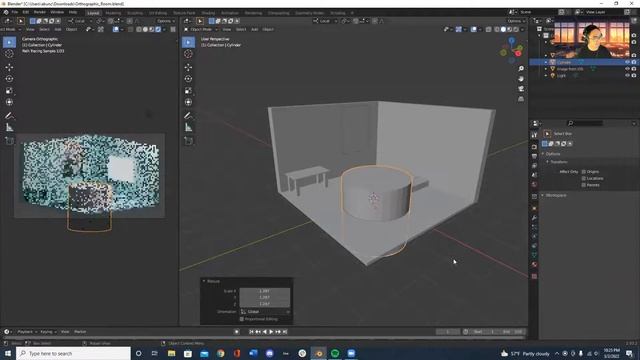Open the Add menu in the main viewport header

pyautogui.click(x=254, y=29)
